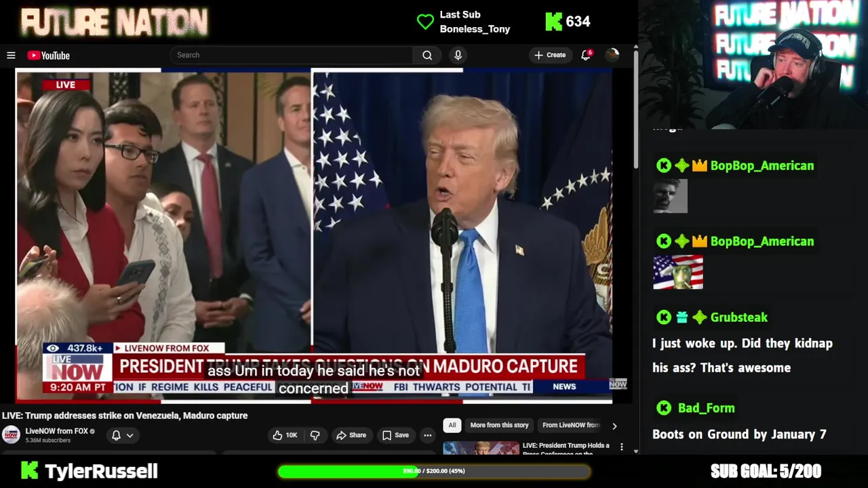Click the Kick badge beside Grubsteak
Screen dimensions: 868x488
pos(663,317)
